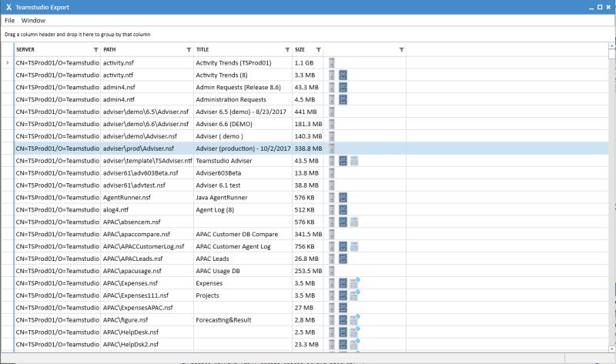Click globe page icon in APAC\HelpDsk2.nsf row
The height and width of the screenshot is (364, 616).
pyautogui.click(x=355, y=344)
